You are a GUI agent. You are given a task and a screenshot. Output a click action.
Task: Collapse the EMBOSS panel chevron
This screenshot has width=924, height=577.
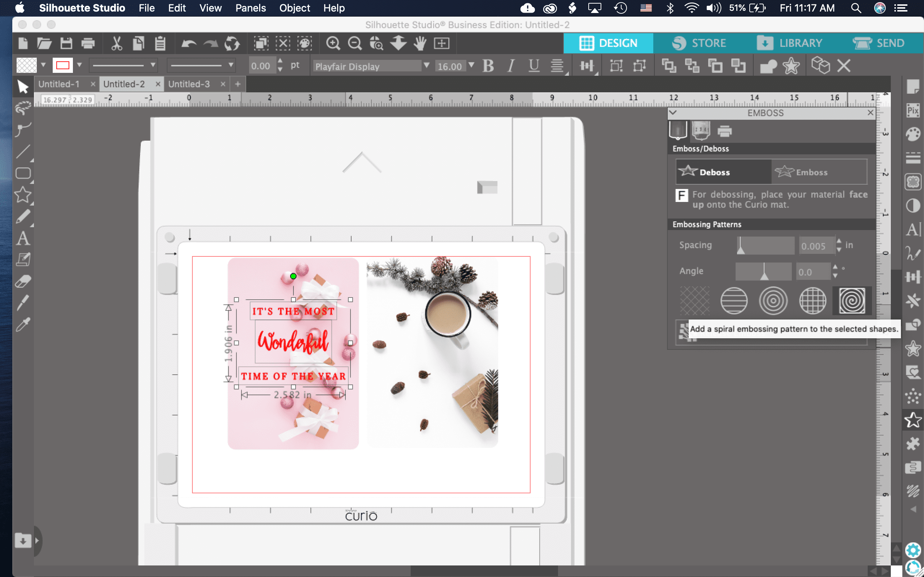pos(673,113)
